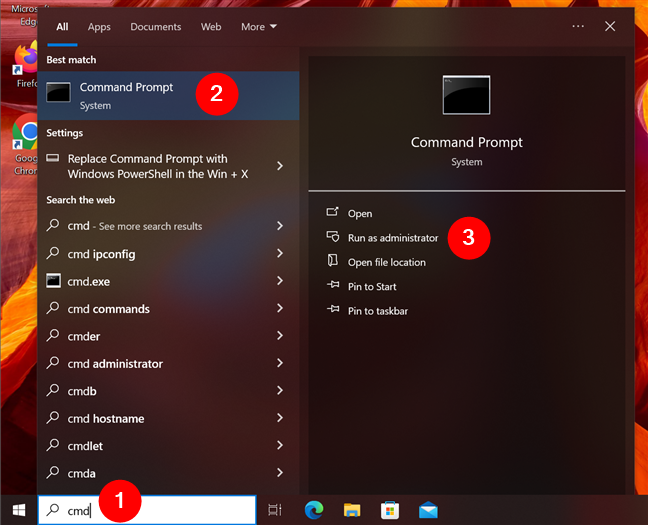The width and height of the screenshot is (648, 525).
Task: Click the search icon beside cmdlet
Action: pyautogui.click(x=53, y=445)
